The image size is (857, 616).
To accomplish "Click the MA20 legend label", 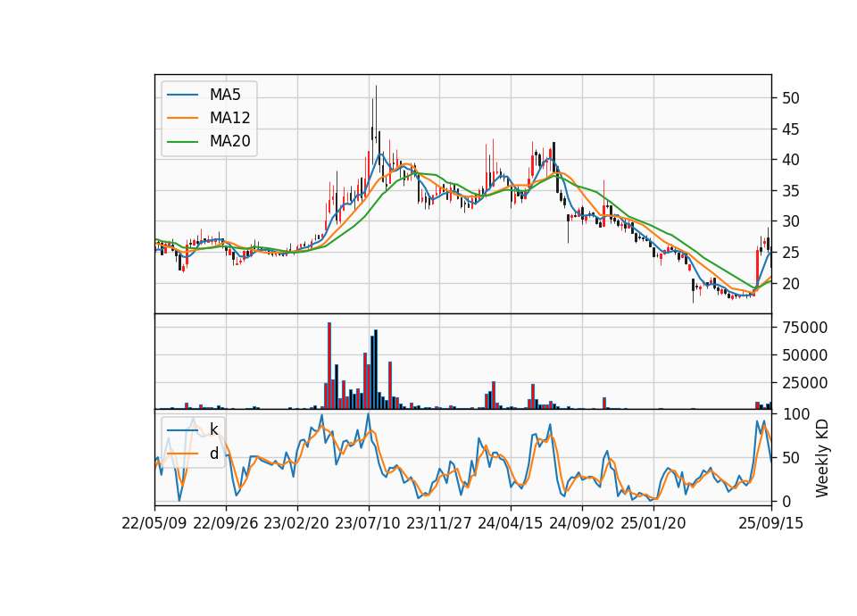I will (x=229, y=141).
